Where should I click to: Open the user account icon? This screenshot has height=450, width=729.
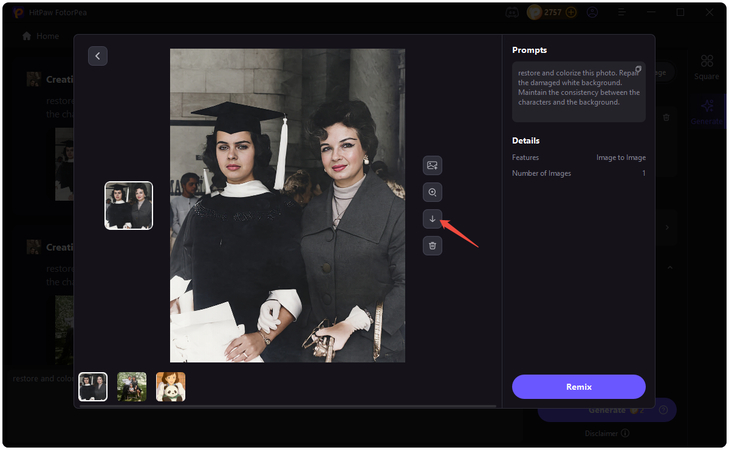[x=592, y=13]
